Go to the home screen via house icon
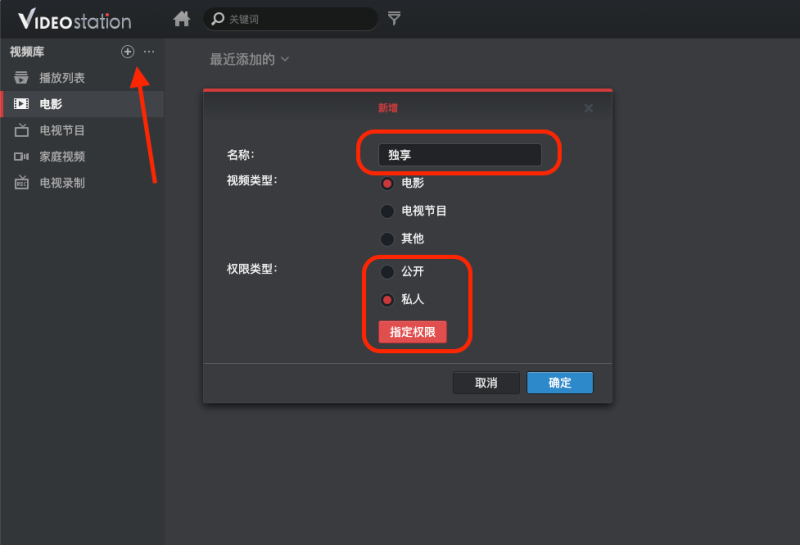Image resolution: width=800 pixels, height=545 pixels. 181,19
